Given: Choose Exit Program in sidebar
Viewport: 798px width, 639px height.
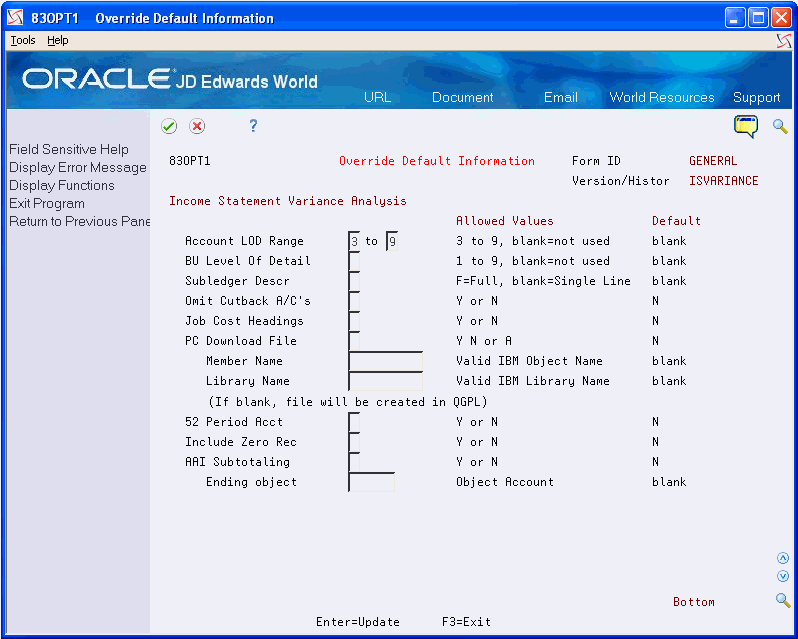Looking at the screenshot, I should (x=47, y=204).
